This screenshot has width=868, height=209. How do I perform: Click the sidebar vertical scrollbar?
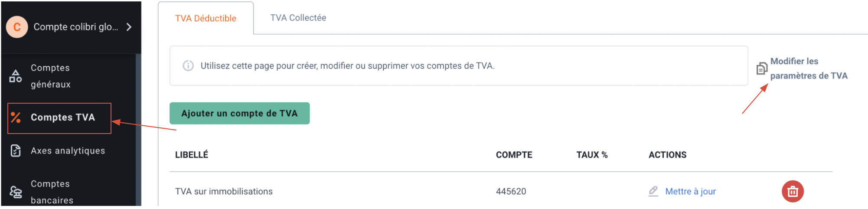pyautogui.click(x=138, y=130)
